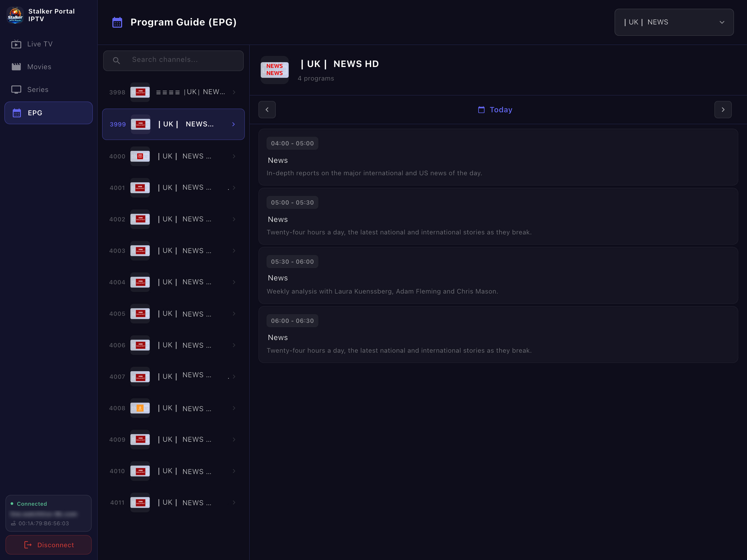The height and width of the screenshot is (560, 747).
Task: Click the chevron on channel 4002
Action: (x=234, y=219)
